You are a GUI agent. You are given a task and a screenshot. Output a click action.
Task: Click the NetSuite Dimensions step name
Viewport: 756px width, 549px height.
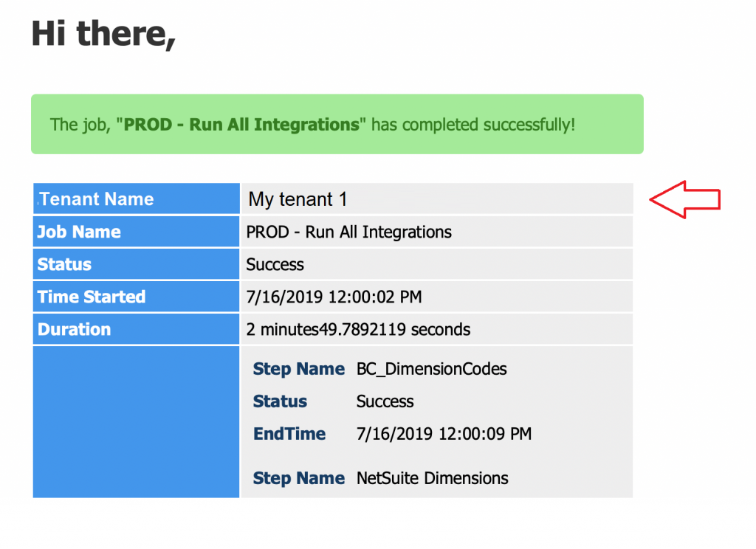click(432, 478)
